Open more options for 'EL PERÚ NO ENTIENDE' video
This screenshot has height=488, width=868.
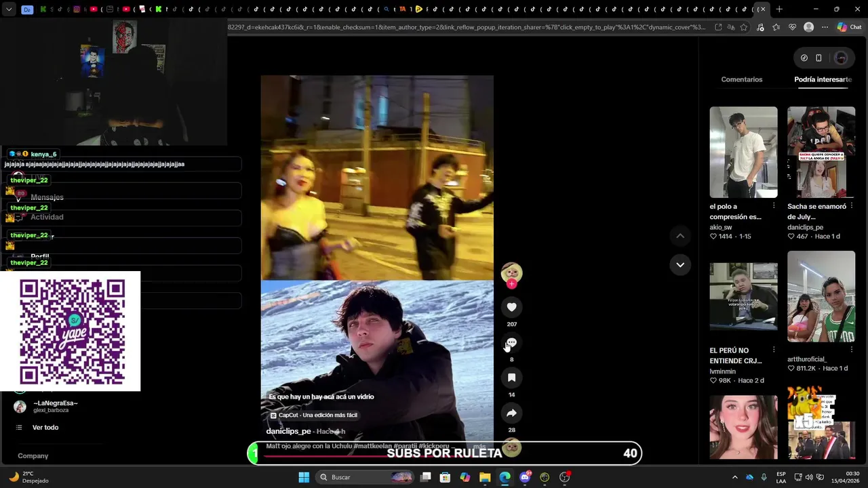[x=774, y=350]
